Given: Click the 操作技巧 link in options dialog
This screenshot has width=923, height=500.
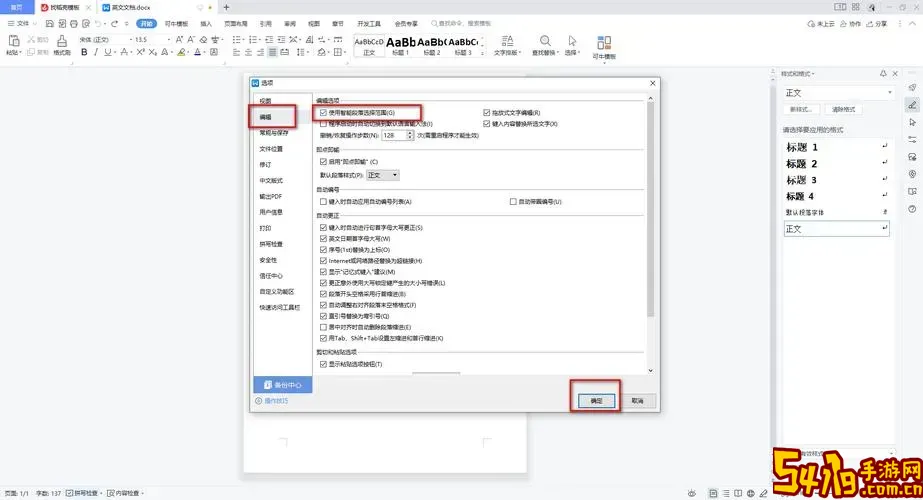Looking at the screenshot, I should pyautogui.click(x=272, y=400).
